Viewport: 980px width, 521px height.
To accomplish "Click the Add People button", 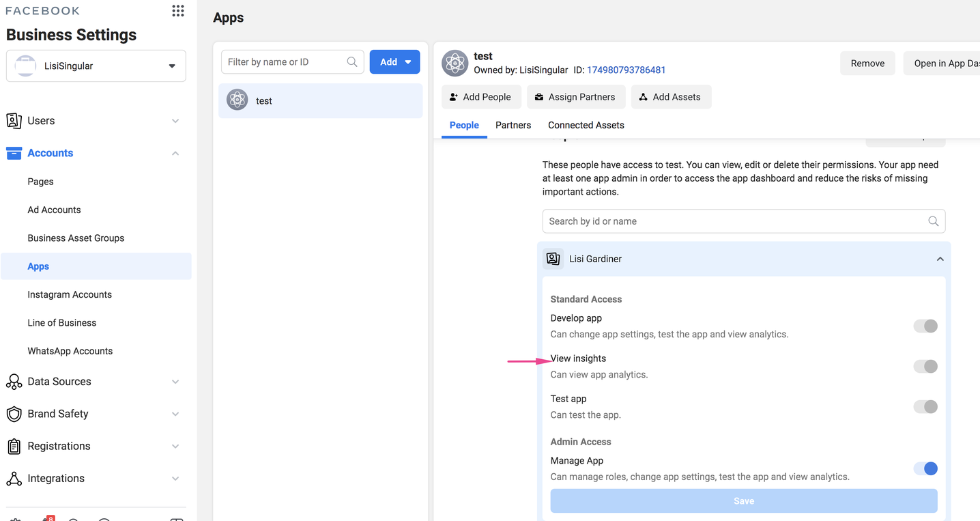I will coord(481,97).
